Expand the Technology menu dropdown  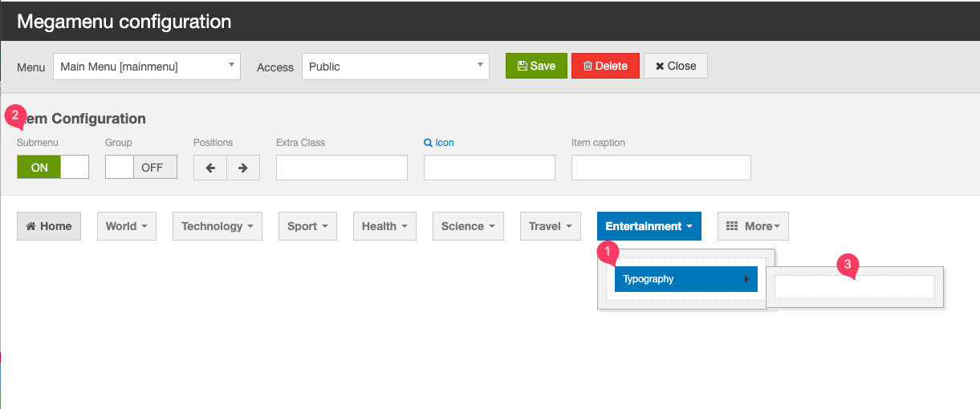pyautogui.click(x=217, y=226)
